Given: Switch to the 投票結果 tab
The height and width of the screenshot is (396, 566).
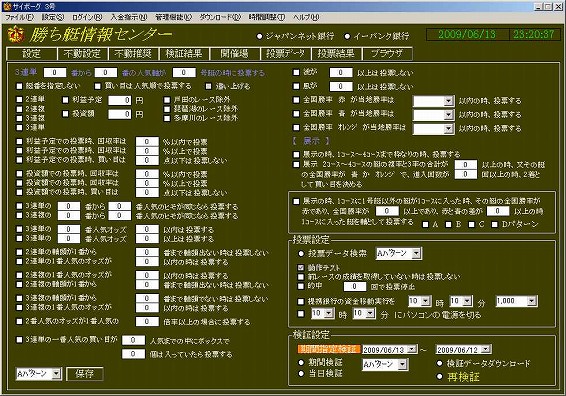Looking at the screenshot, I should (x=336, y=54).
